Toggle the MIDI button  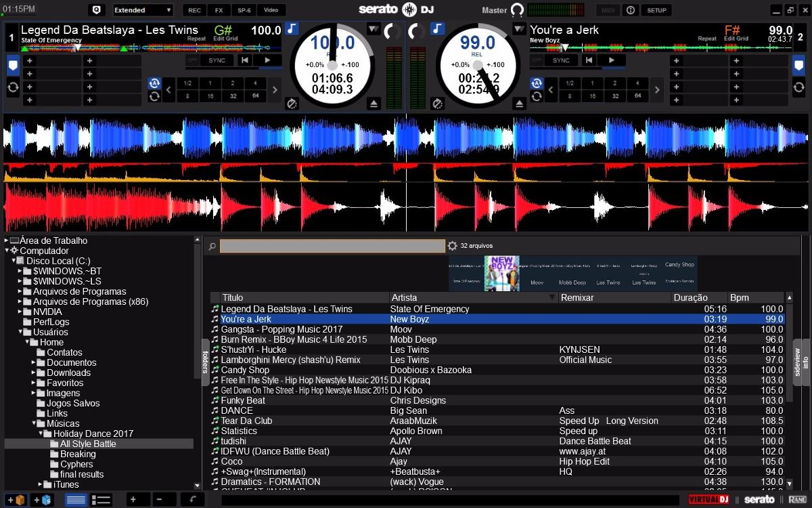pos(608,10)
